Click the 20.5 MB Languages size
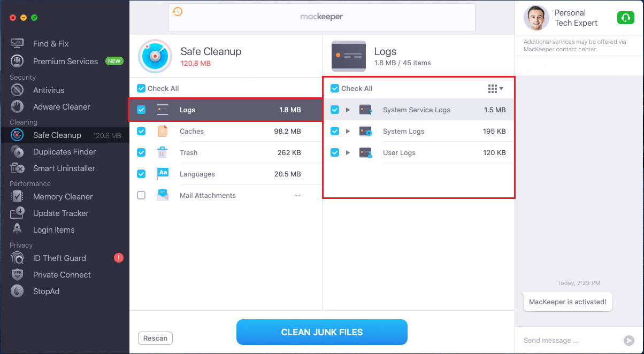This screenshot has height=354, width=644. pos(287,174)
